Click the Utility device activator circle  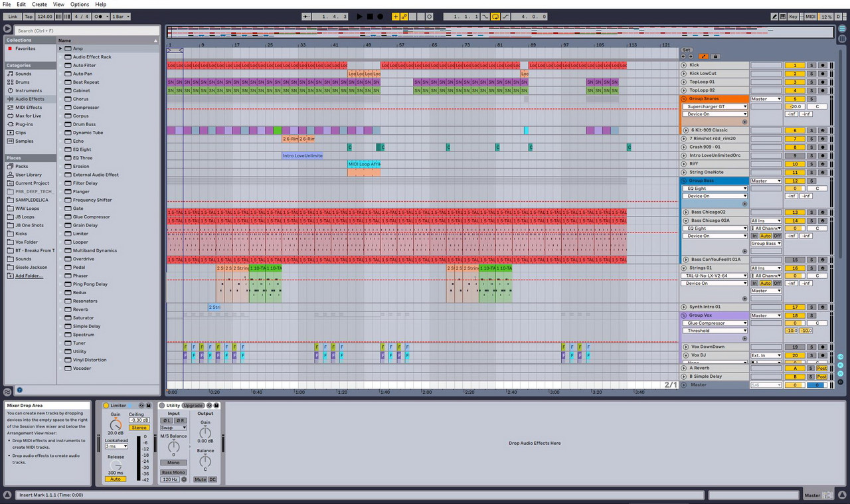[x=161, y=405]
